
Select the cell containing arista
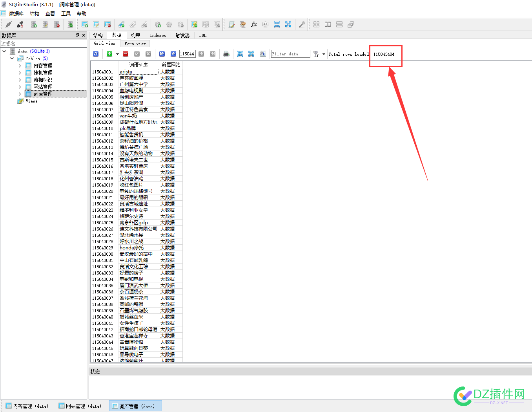[x=139, y=72]
